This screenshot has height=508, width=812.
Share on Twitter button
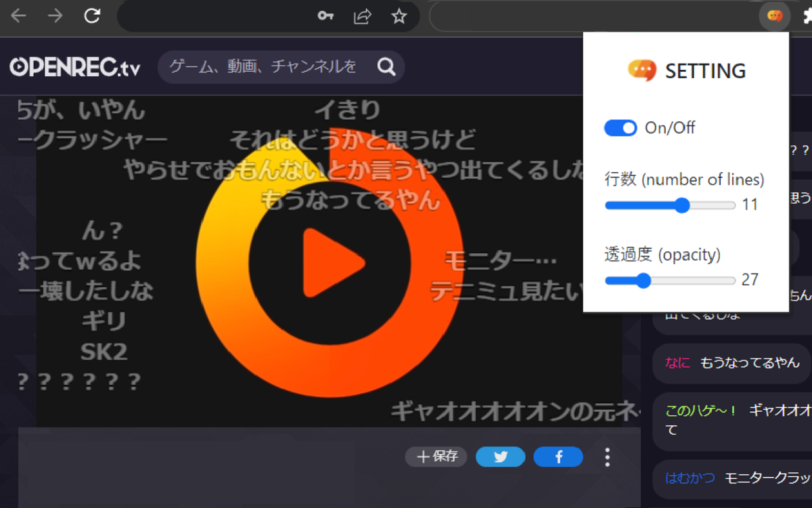(501, 457)
